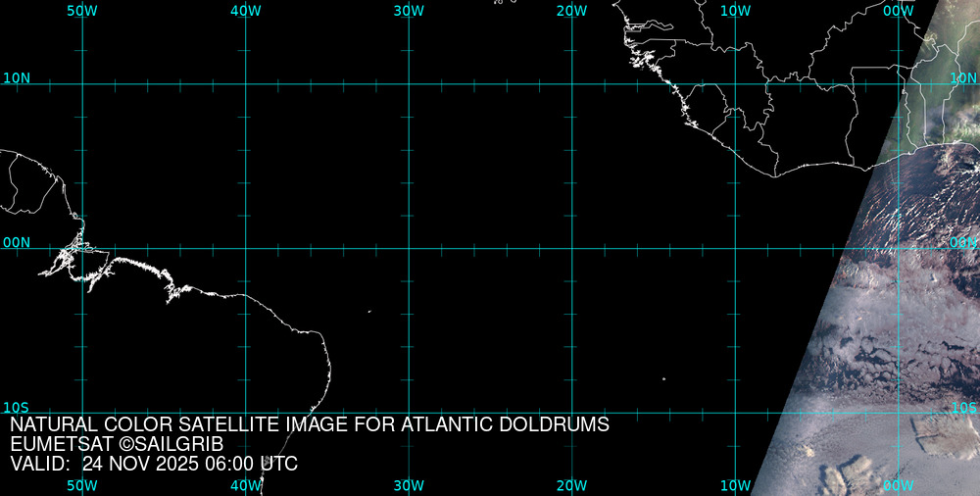Click the 20W longitude label at top
This screenshot has height=496, width=980.
[x=571, y=10]
